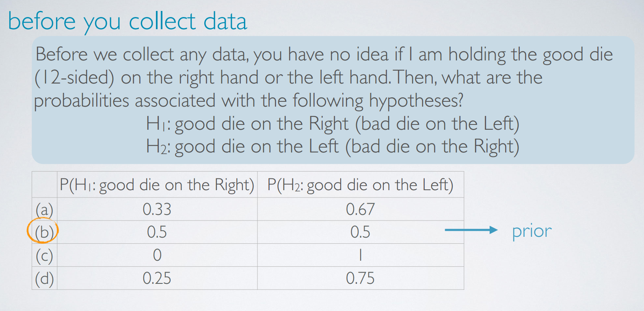
Task: Click the 0.33 cell in row (a)
Action: click(x=157, y=209)
